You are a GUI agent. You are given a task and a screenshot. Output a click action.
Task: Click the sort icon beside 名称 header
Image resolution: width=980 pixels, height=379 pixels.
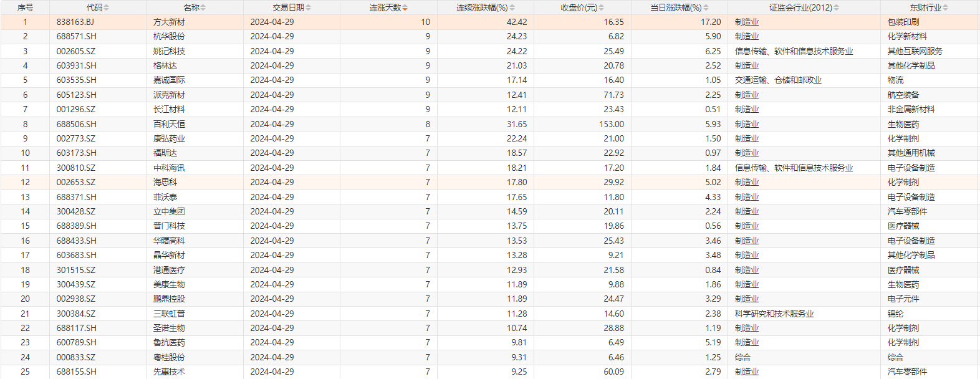click(203, 7)
